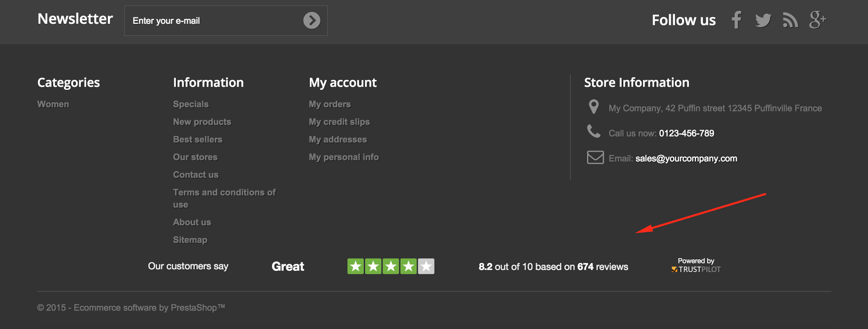The height and width of the screenshot is (329, 868).
Task: Click the company address text
Action: 715,108
